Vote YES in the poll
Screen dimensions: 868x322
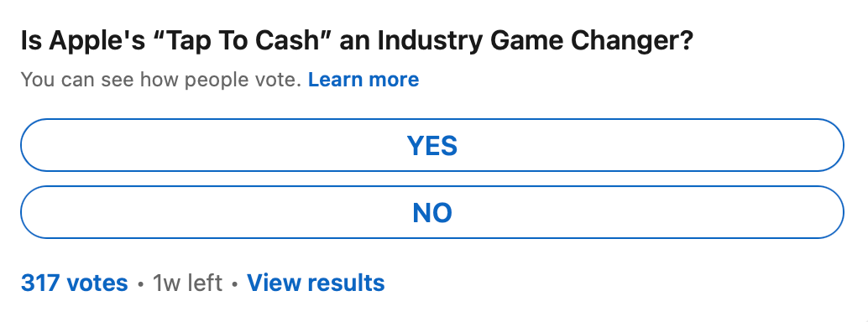click(x=431, y=145)
